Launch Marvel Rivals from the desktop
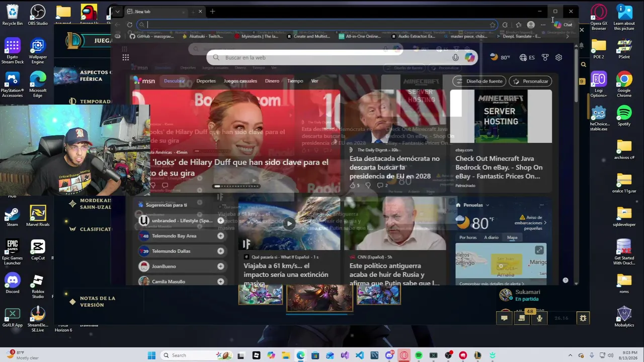The image size is (644, 362). [38, 216]
